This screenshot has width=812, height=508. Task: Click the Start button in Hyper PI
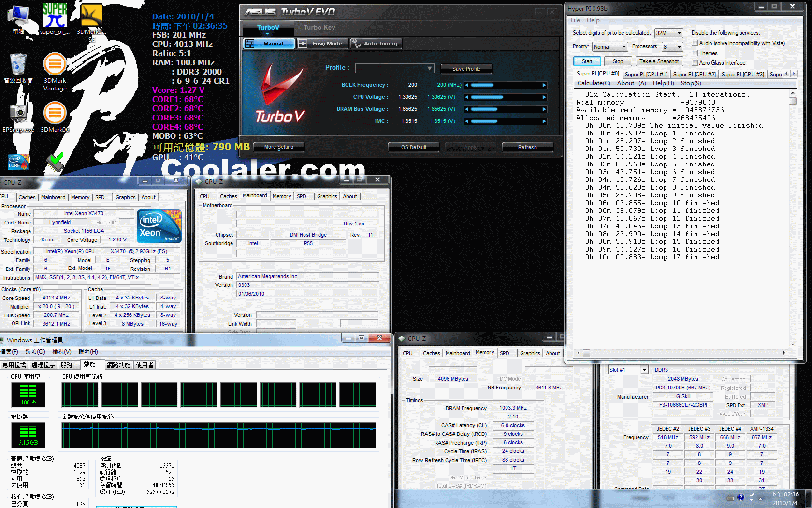(587, 61)
